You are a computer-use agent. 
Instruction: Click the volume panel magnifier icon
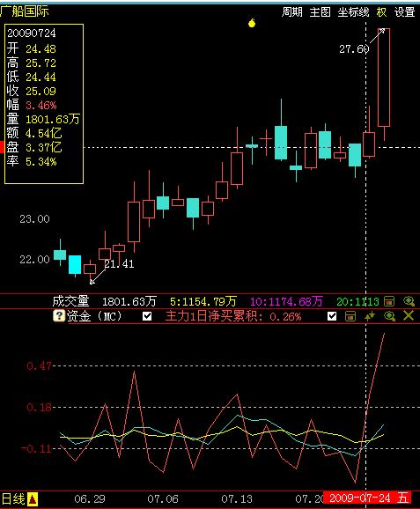click(409, 301)
